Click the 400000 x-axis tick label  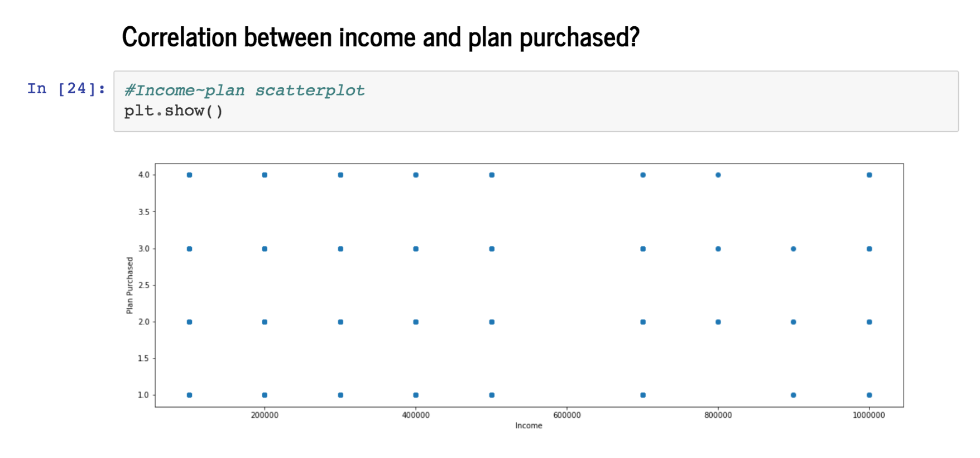pyautogui.click(x=416, y=415)
